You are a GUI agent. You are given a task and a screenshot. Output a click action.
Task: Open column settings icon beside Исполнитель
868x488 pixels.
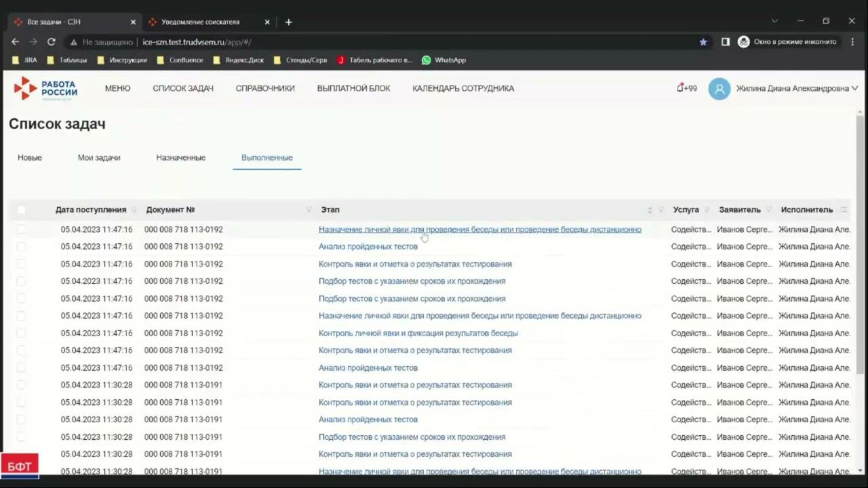click(844, 210)
